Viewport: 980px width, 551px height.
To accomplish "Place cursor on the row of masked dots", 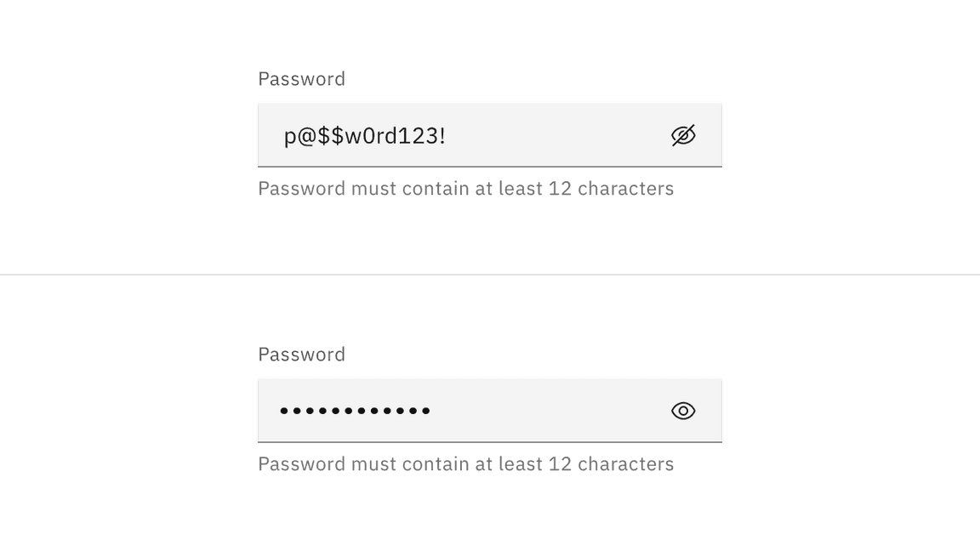I will coord(355,411).
